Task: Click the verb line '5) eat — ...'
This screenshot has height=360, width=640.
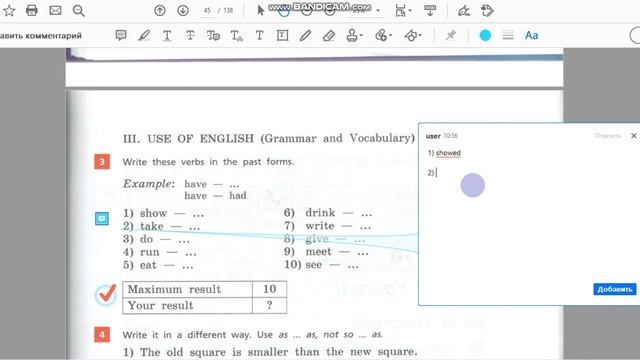Action: (158, 265)
